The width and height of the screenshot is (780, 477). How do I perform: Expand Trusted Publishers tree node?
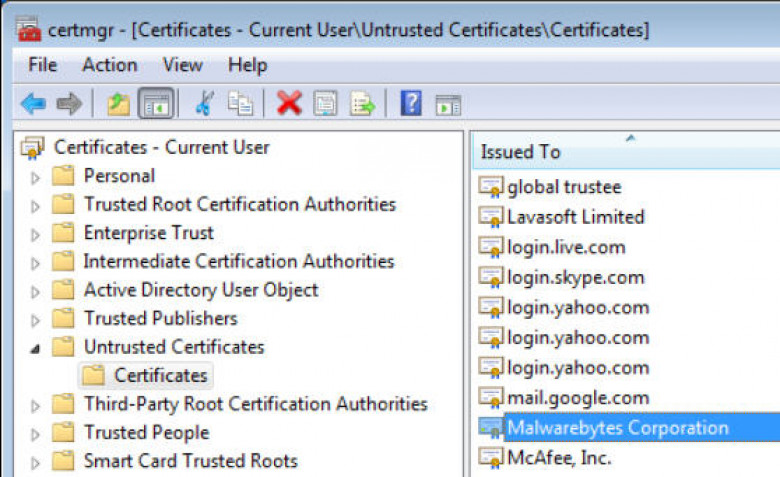tap(35, 320)
